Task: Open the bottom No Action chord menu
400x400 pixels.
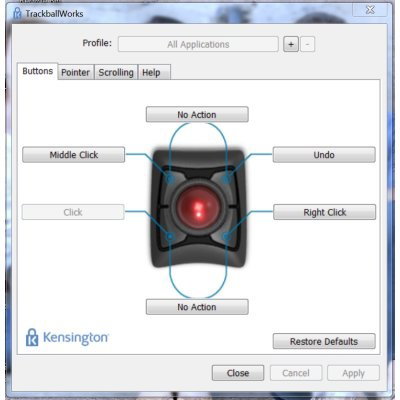Action: [197, 307]
